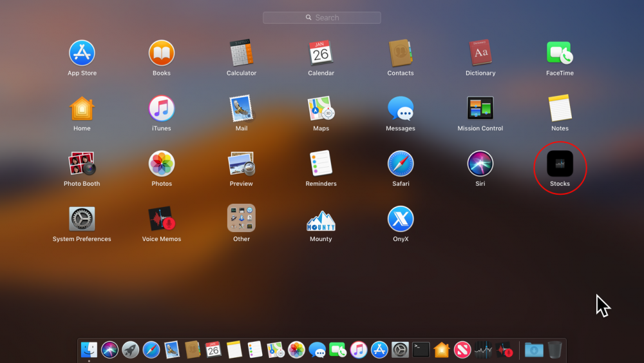Viewport: 644px width, 363px height.
Task: Open the Home app in Launchpad grid
Action: tap(82, 108)
